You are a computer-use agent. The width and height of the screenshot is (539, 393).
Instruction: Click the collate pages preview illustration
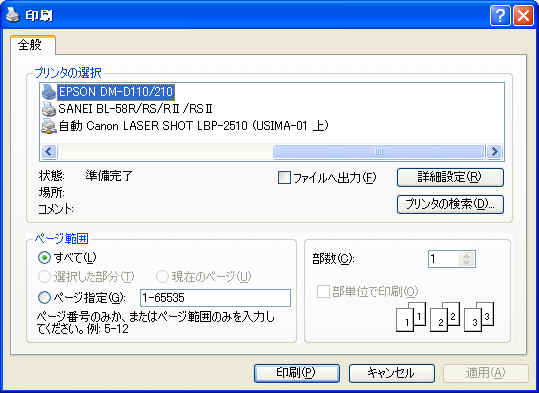[445, 317]
